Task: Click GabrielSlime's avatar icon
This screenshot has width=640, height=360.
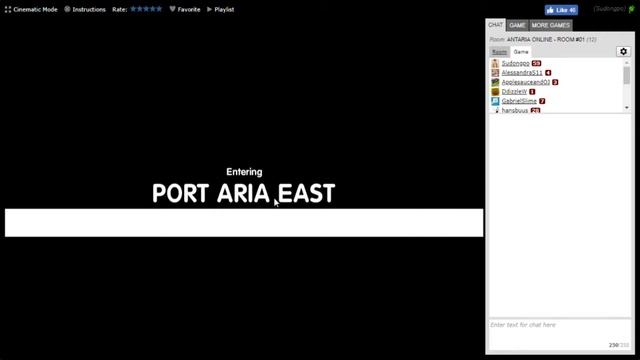Action: [495, 101]
